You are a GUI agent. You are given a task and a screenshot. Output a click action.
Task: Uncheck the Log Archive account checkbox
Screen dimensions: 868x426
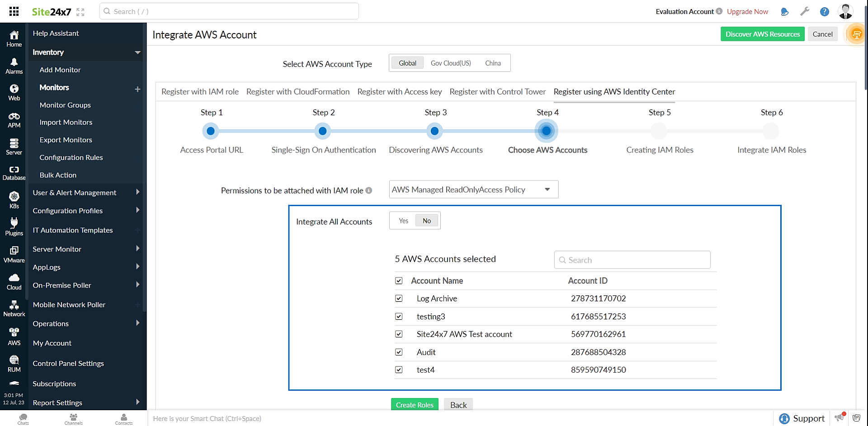coord(399,298)
